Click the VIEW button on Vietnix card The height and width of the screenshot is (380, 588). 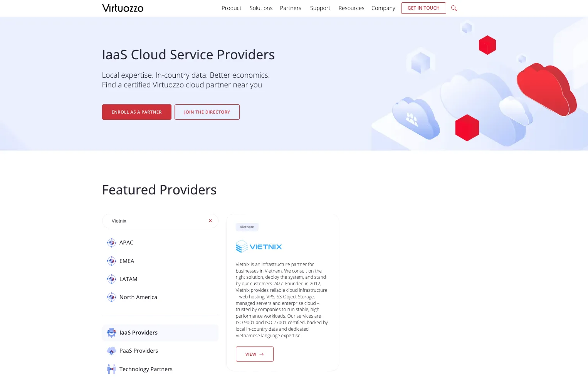254,354
